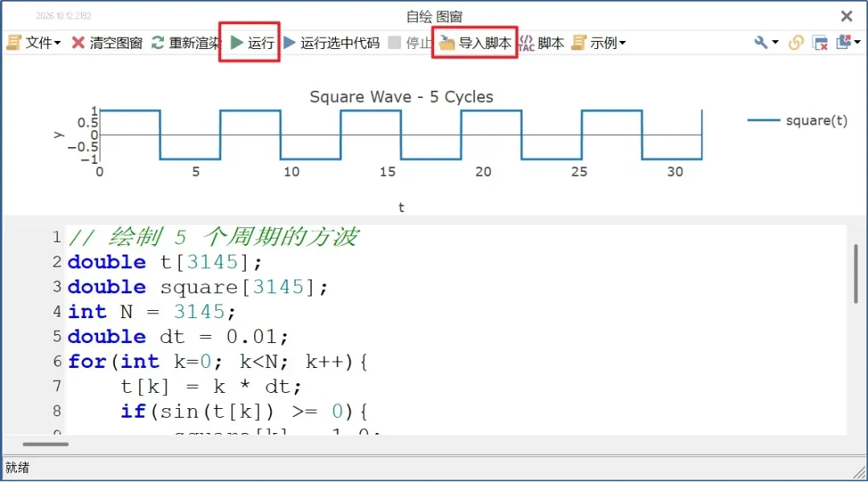Click the 停止 stop button
Image resolution: width=868 pixels, height=482 pixels.
[x=409, y=43]
